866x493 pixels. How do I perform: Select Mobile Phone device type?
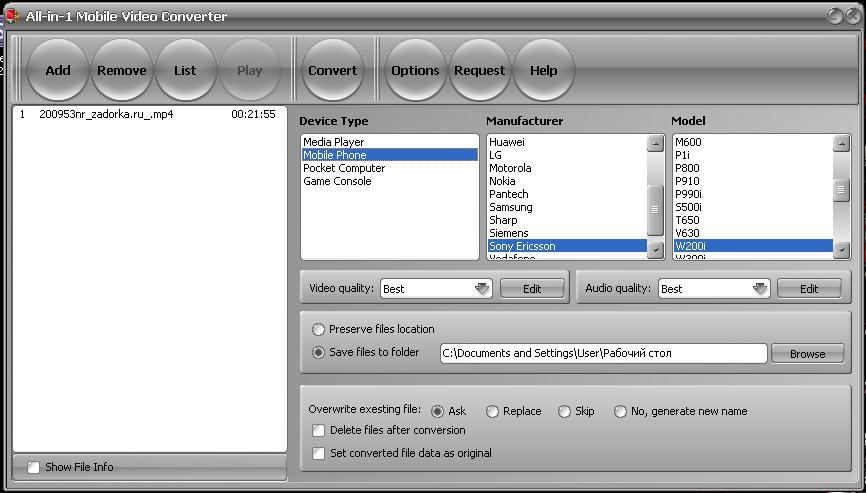[x=389, y=155]
